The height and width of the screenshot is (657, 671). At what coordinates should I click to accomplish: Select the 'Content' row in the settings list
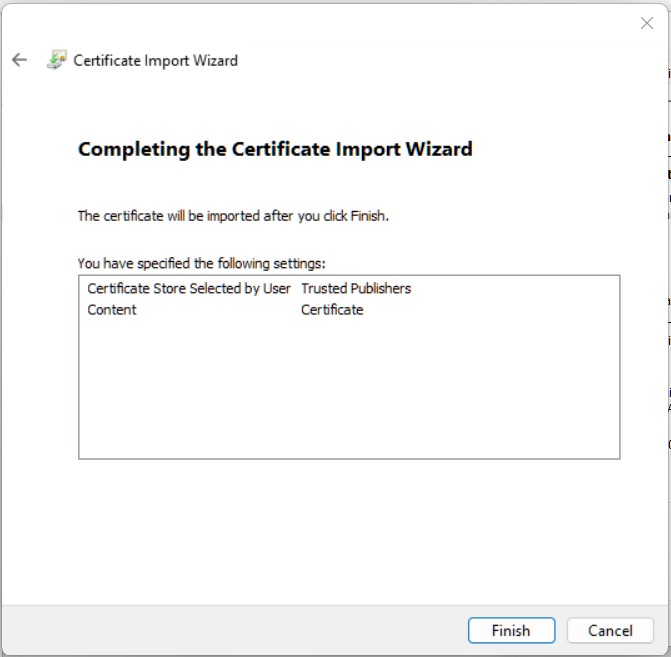click(112, 310)
